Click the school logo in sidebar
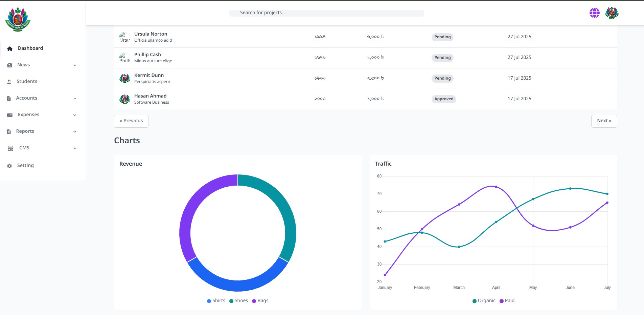The height and width of the screenshot is (315, 644). (x=18, y=20)
